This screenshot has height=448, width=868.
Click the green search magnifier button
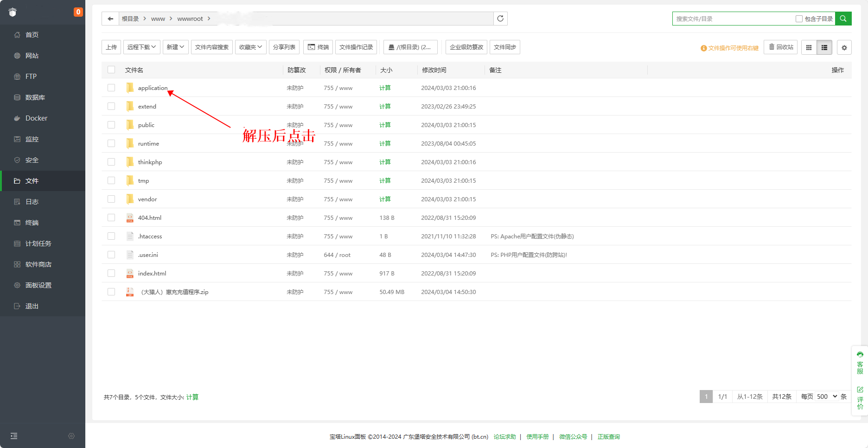coord(843,19)
